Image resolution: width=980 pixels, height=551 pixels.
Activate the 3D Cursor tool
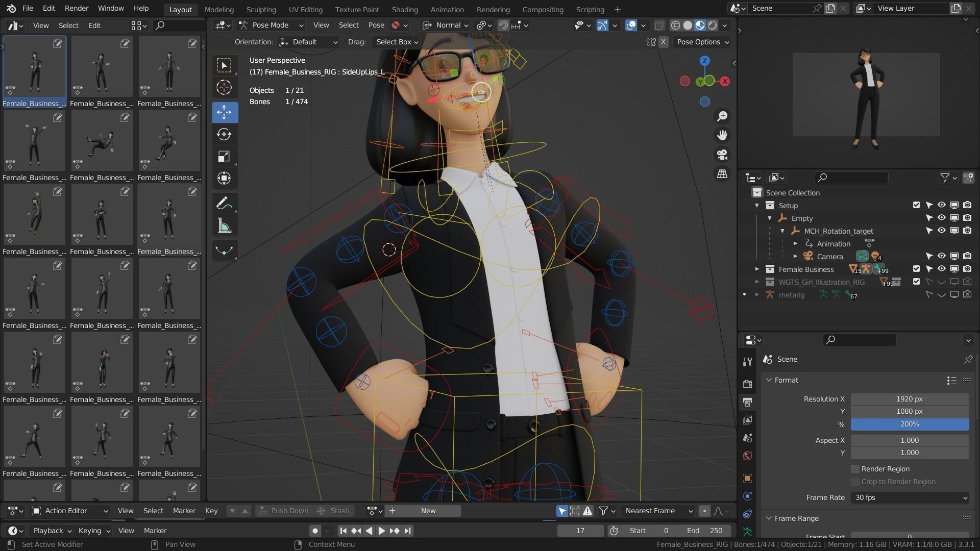click(224, 88)
